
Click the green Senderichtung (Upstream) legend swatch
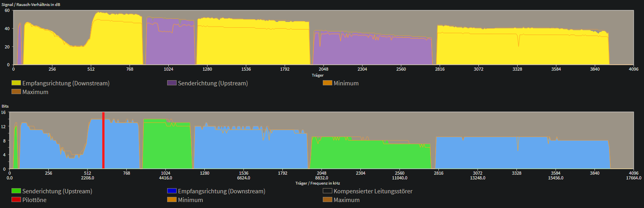point(16,191)
